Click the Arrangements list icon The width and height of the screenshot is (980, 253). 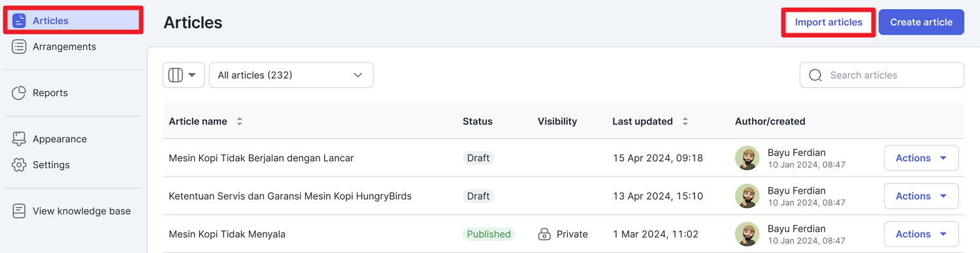19,47
